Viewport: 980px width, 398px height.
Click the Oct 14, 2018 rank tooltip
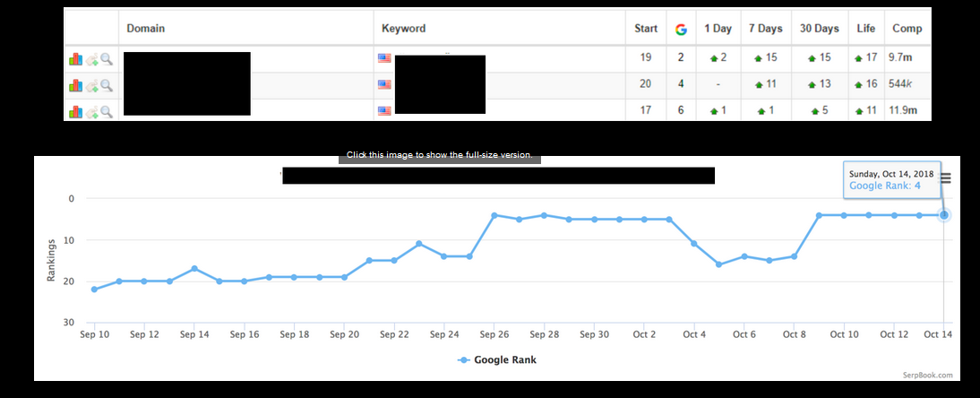pyautogui.click(x=891, y=179)
